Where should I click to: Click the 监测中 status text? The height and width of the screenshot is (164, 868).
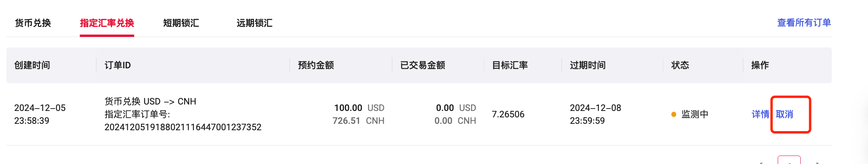coord(695,115)
